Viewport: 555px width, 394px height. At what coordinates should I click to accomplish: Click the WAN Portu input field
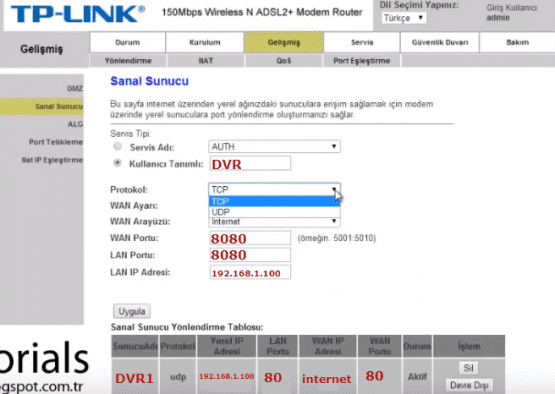click(x=250, y=238)
